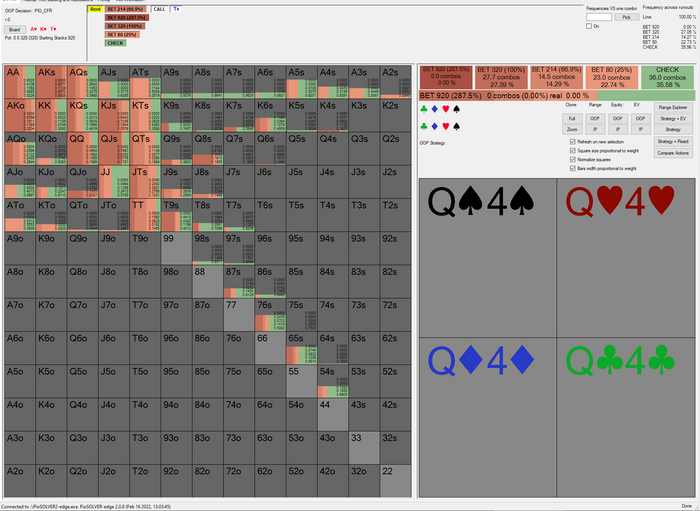Select the AKs hand cell in the matrix
The image size is (700, 511).
(51, 82)
